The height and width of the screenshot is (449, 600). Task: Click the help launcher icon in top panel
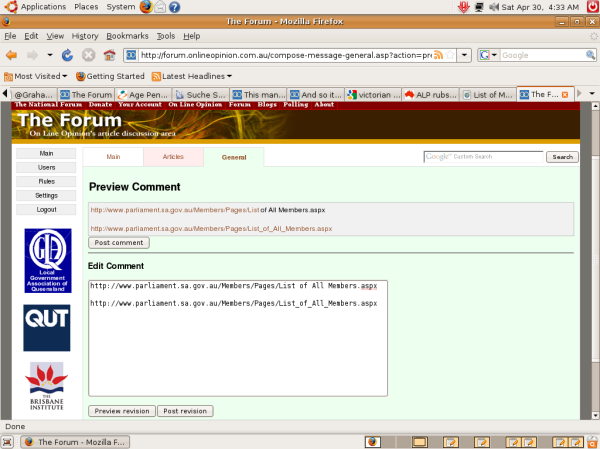174,7
